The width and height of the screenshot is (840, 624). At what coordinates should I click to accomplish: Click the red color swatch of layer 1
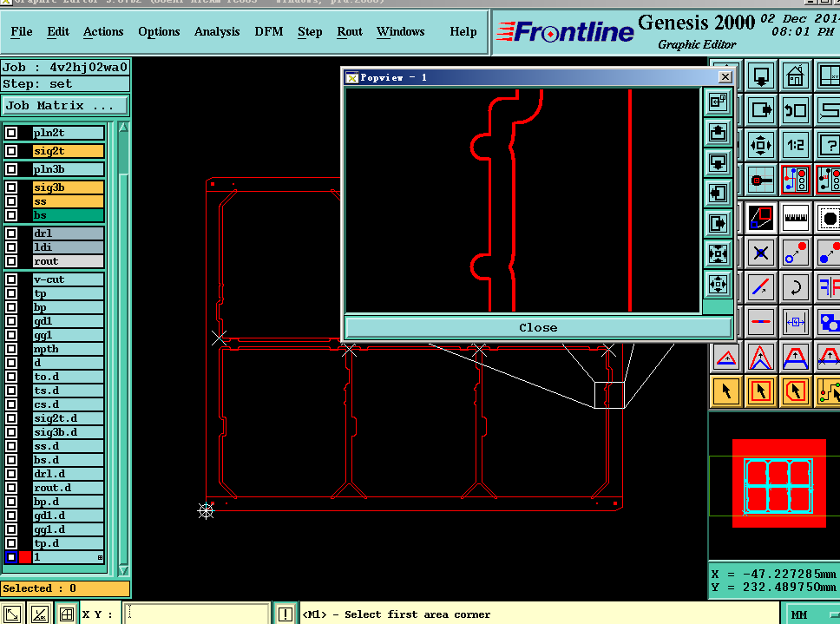click(25, 557)
